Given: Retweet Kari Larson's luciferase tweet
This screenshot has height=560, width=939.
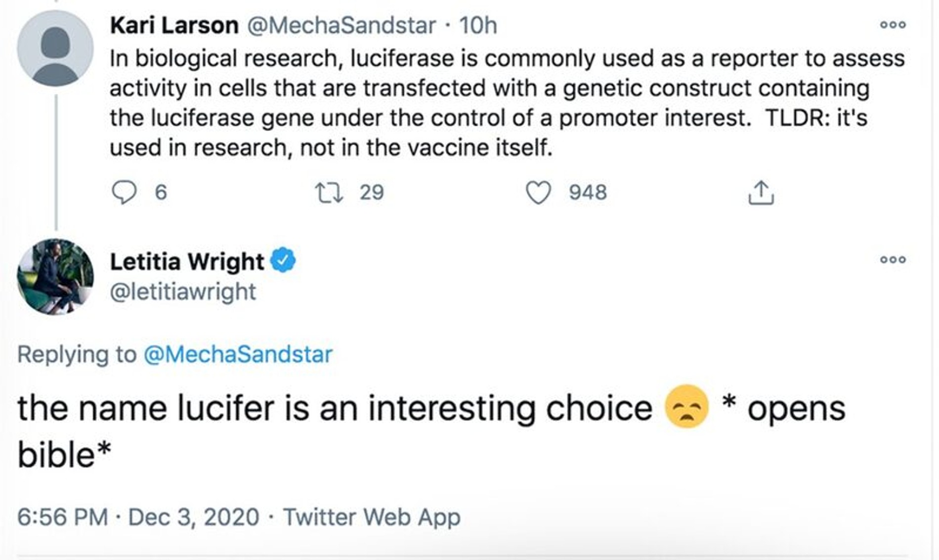Looking at the screenshot, I should [329, 192].
